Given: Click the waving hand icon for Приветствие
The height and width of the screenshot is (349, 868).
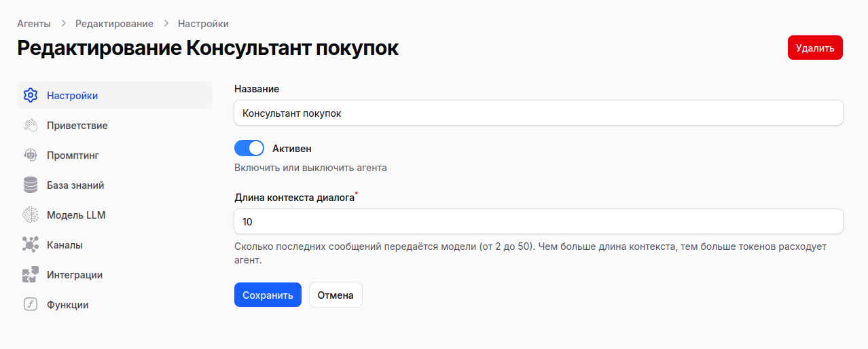Looking at the screenshot, I should 30,126.
